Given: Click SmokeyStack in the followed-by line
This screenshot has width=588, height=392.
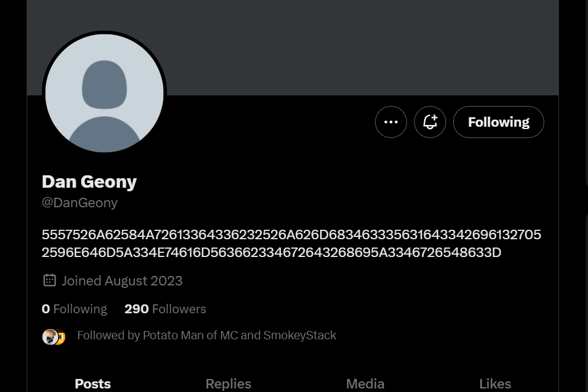Looking at the screenshot, I should pos(299,335).
